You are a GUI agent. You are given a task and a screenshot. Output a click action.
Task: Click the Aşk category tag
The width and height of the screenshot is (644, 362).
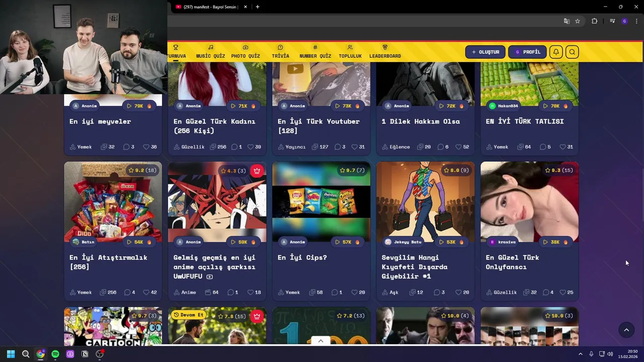click(390, 292)
